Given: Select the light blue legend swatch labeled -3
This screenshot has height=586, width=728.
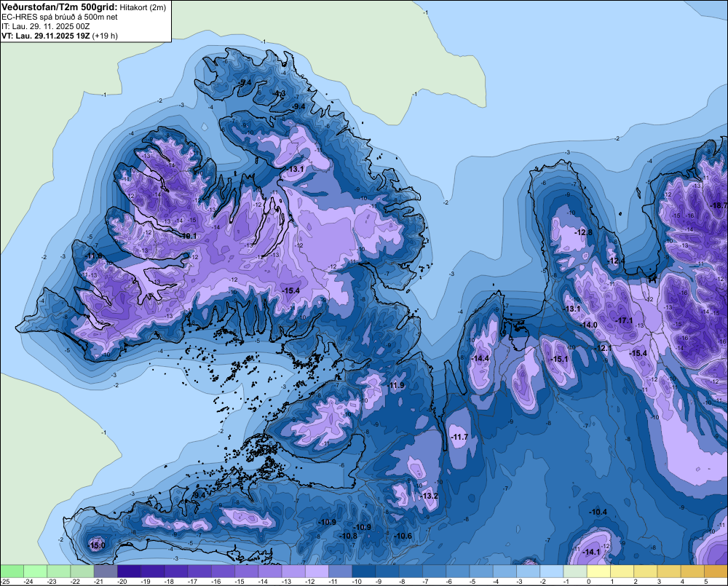Looking at the screenshot, I should pos(529,571).
